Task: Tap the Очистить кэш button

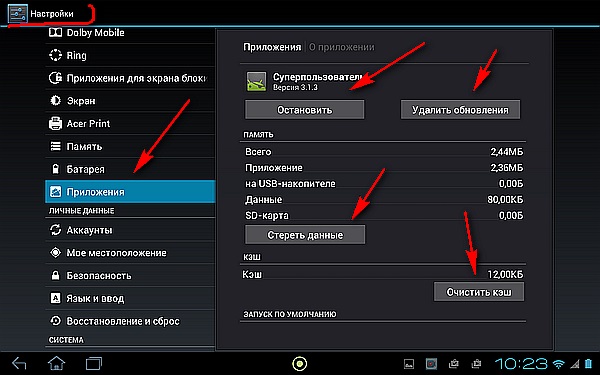Action: [479, 292]
